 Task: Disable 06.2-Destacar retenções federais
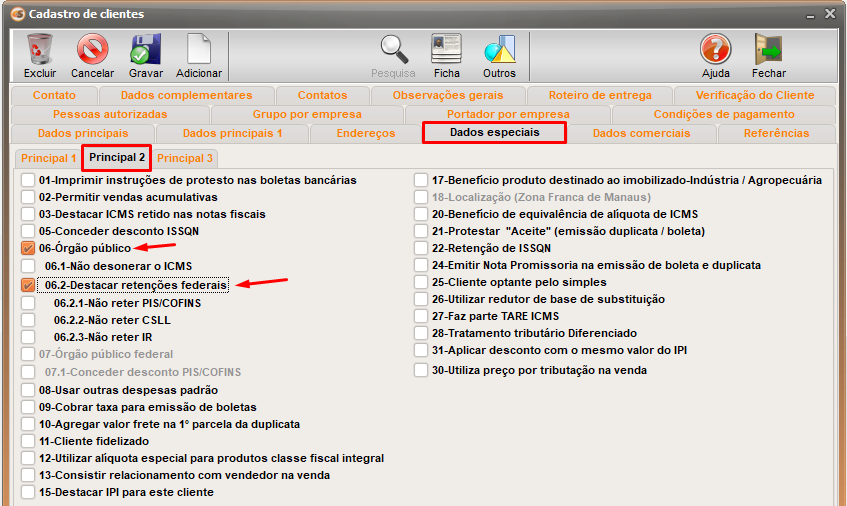tap(28, 285)
